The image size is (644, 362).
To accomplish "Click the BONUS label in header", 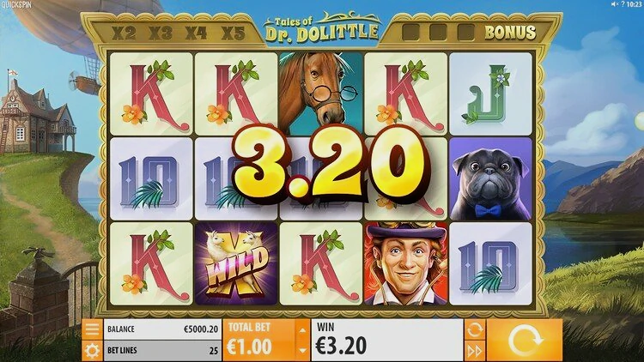I will click(510, 33).
